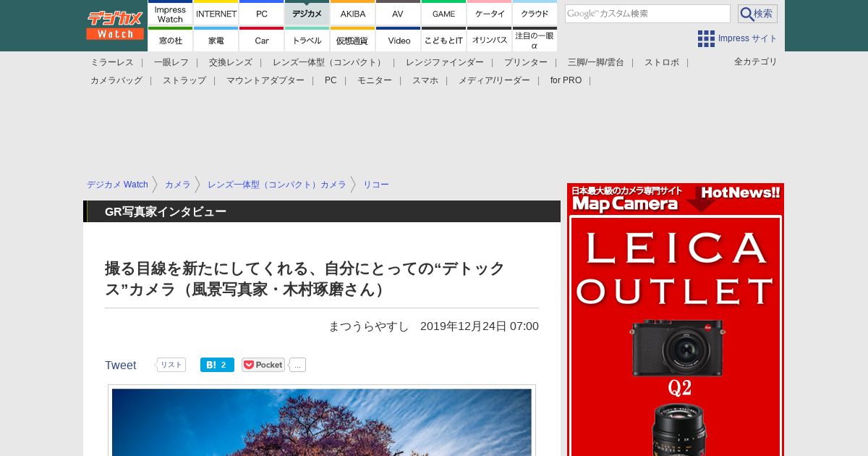This screenshot has height=456, width=868.
Task: Go to モニター category
Action: click(375, 80)
